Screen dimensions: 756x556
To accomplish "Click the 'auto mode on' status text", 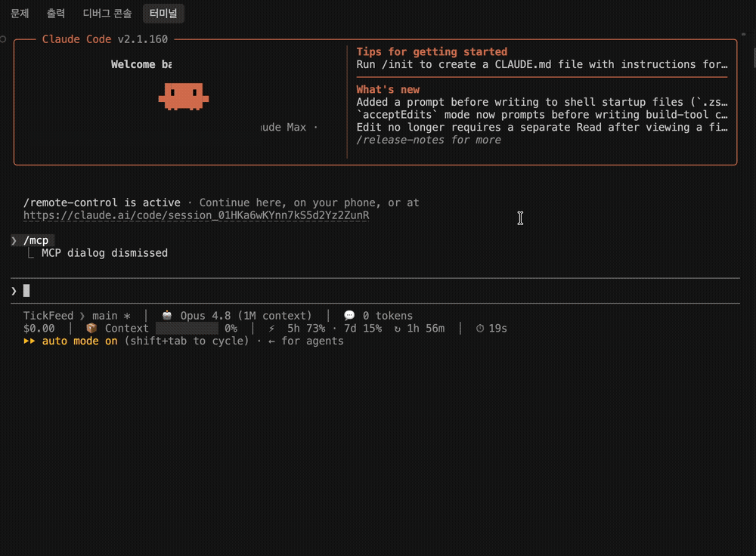I will pos(80,341).
